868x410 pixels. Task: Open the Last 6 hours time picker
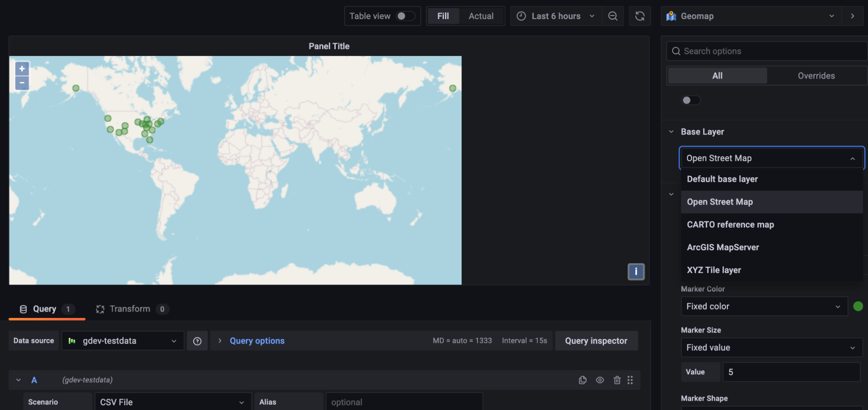click(556, 16)
